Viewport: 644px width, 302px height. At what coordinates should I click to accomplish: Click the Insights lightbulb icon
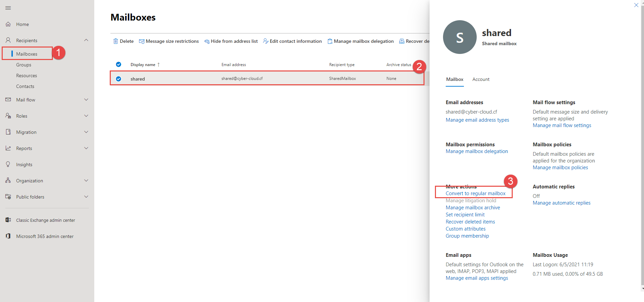[x=8, y=164]
